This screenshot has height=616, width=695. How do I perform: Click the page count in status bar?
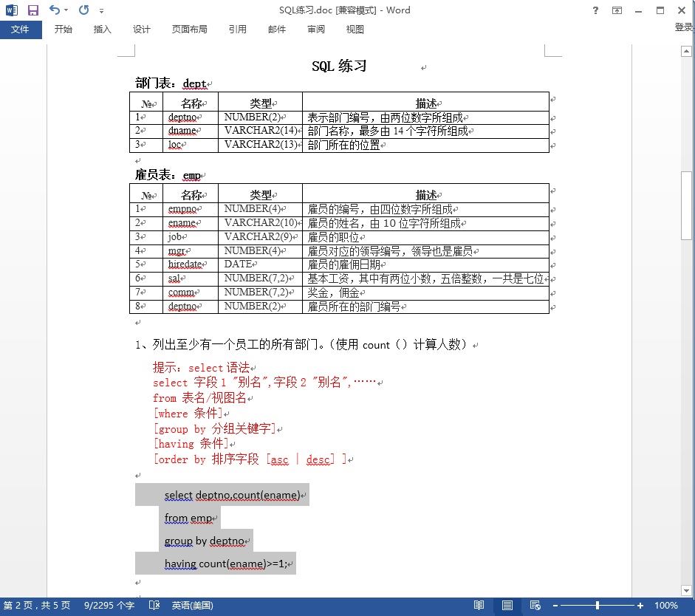click(x=37, y=606)
